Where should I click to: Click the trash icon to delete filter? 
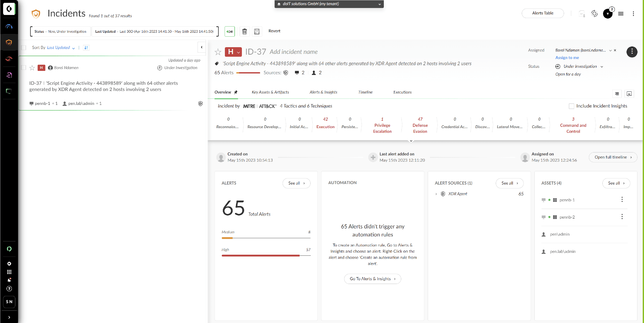245,31
